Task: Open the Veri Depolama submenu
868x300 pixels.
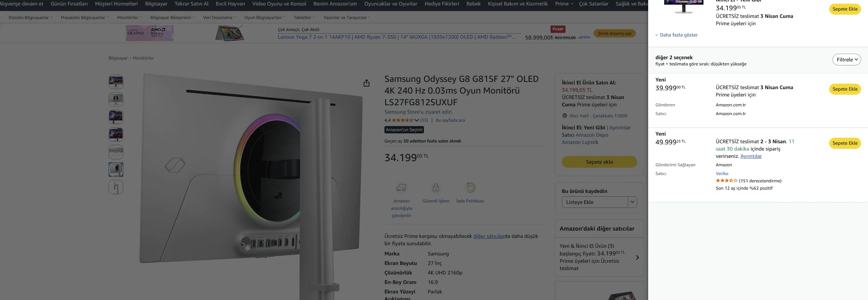Action: tap(219, 18)
